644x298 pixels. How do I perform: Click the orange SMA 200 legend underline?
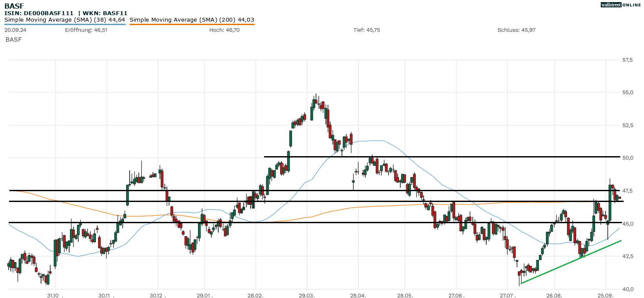click(x=192, y=24)
